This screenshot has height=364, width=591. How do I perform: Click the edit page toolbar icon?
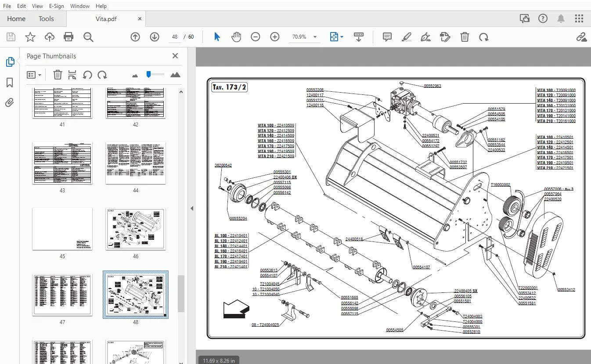445,37
